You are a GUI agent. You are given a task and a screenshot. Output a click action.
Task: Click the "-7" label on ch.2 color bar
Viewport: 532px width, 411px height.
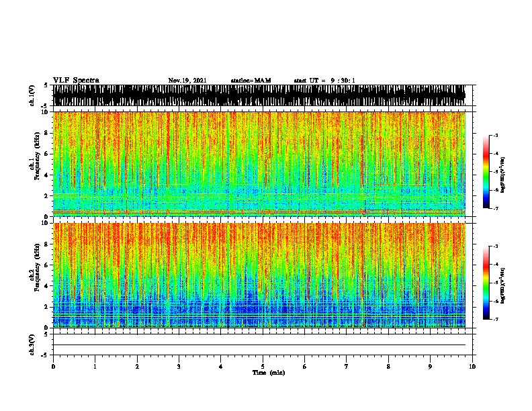point(495,319)
